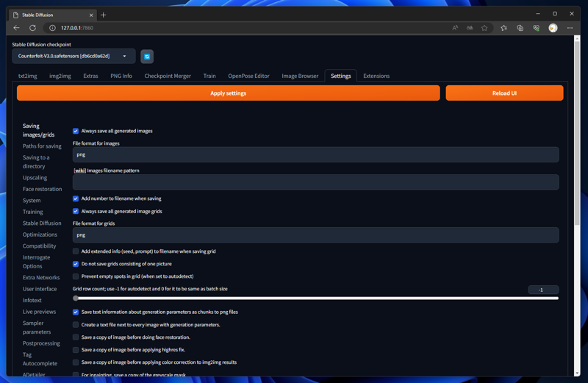Viewport: 588px width, 383px height.
Task: Select the Training settings section
Action: [x=32, y=212]
